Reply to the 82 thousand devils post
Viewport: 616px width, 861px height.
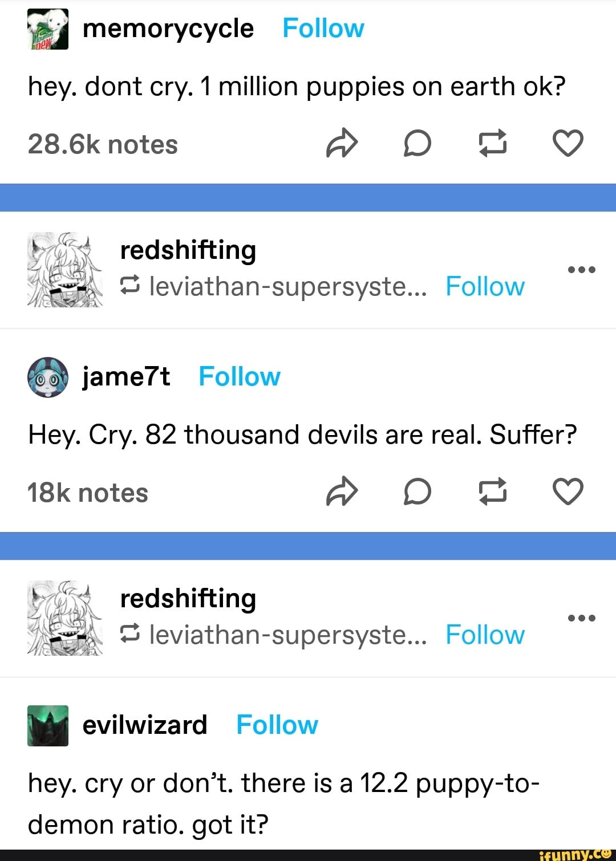pos(417,492)
